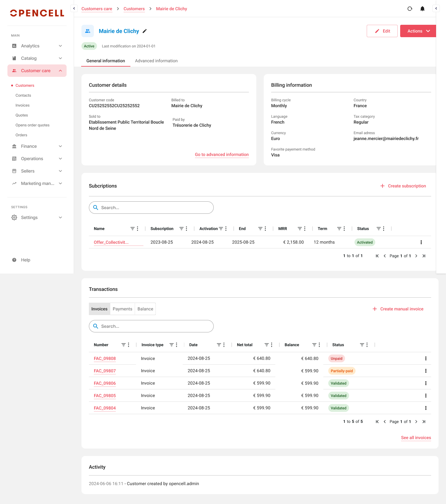
Task: Click the Unpaid status badge
Action: [x=337, y=358]
